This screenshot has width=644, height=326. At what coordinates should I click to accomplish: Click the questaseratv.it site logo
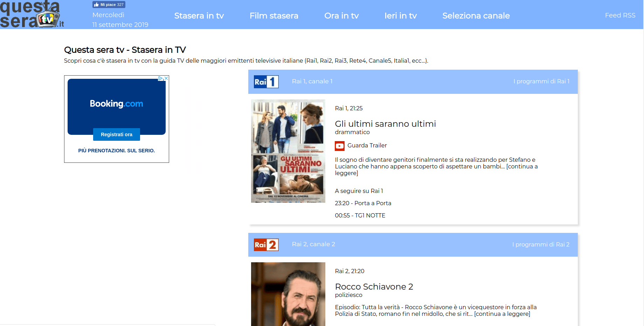(32, 14)
